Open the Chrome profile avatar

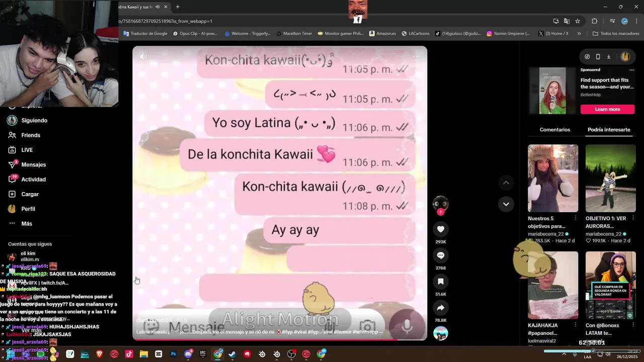[624, 21]
